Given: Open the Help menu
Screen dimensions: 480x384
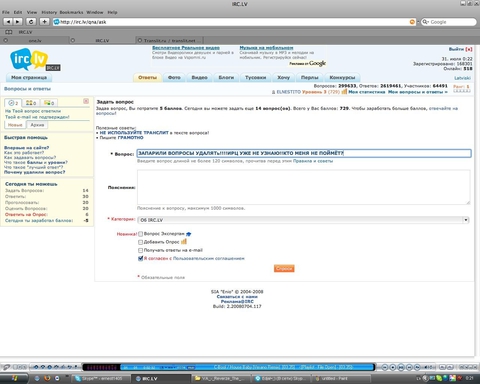Looking at the screenshot, I should (112, 12).
